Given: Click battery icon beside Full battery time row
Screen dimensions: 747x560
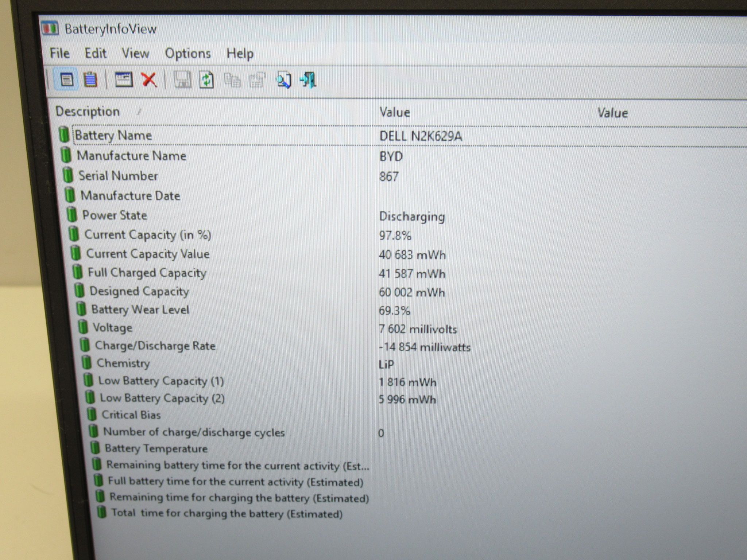Looking at the screenshot, I should click(x=98, y=480).
